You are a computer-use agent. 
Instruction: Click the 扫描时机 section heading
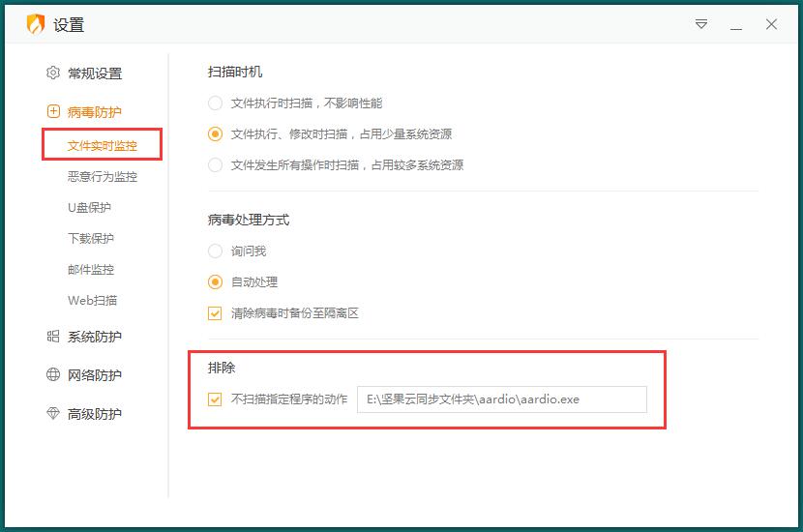(x=235, y=72)
